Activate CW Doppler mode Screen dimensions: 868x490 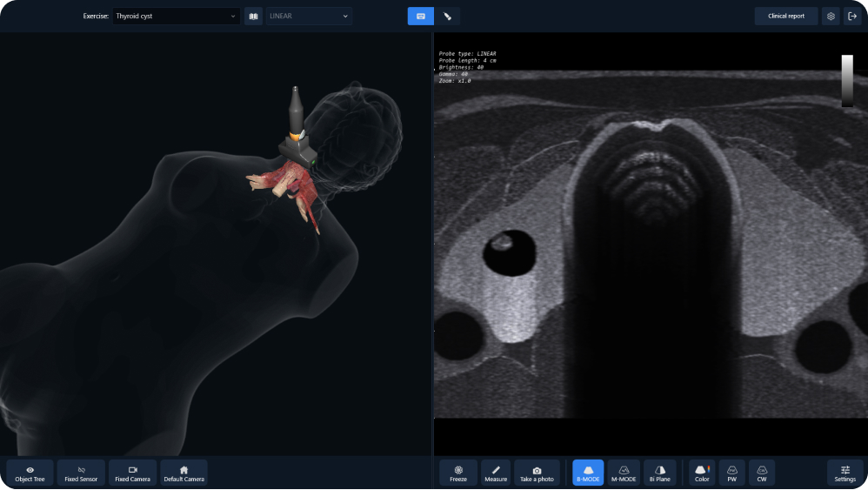(x=762, y=473)
